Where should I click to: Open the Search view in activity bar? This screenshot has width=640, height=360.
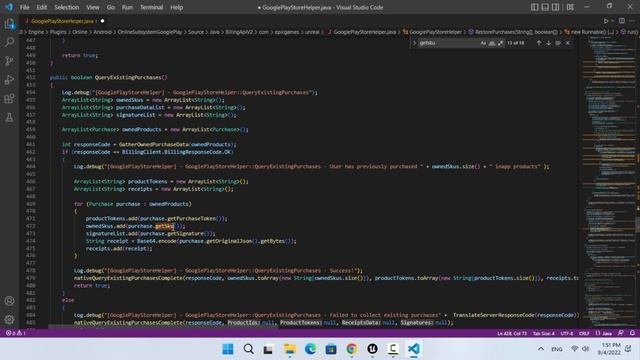9,42
